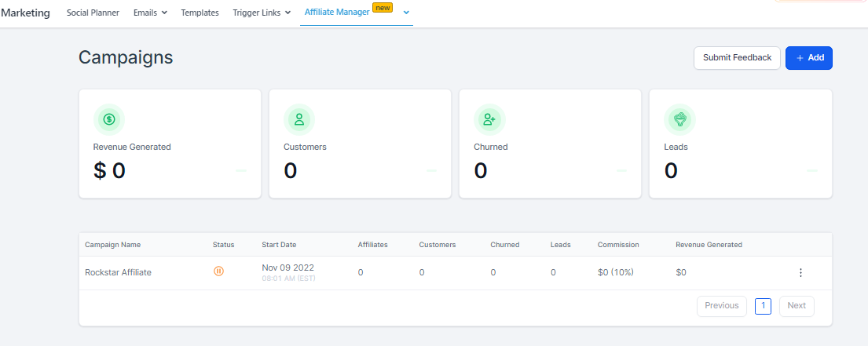Click the Leads funnel icon
Image resolution: width=868 pixels, height=346 pixels.
(679, 119)
